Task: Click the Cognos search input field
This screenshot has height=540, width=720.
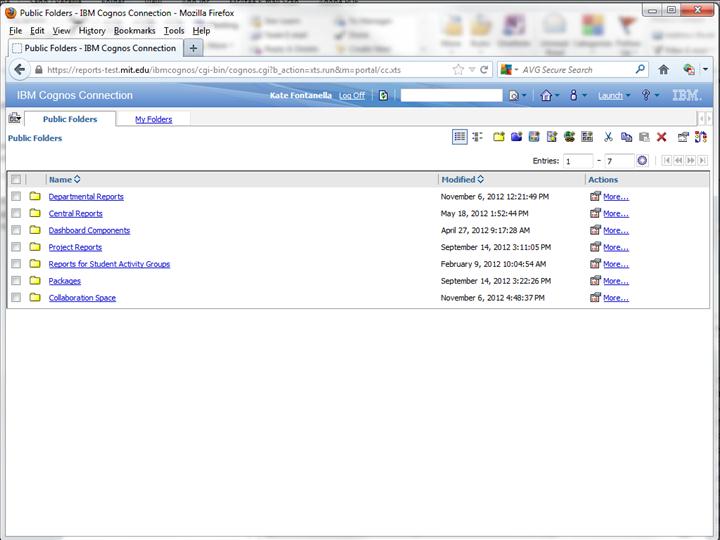Action: [x=451, y=96]
